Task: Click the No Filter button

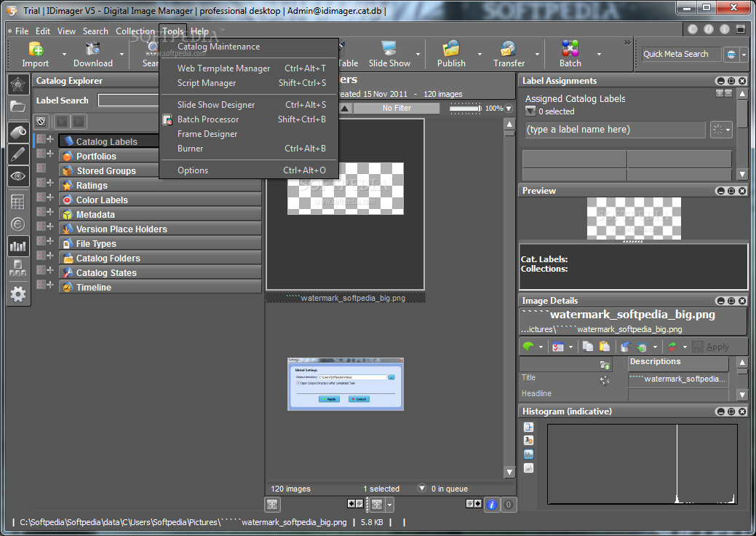Action: 397,108
